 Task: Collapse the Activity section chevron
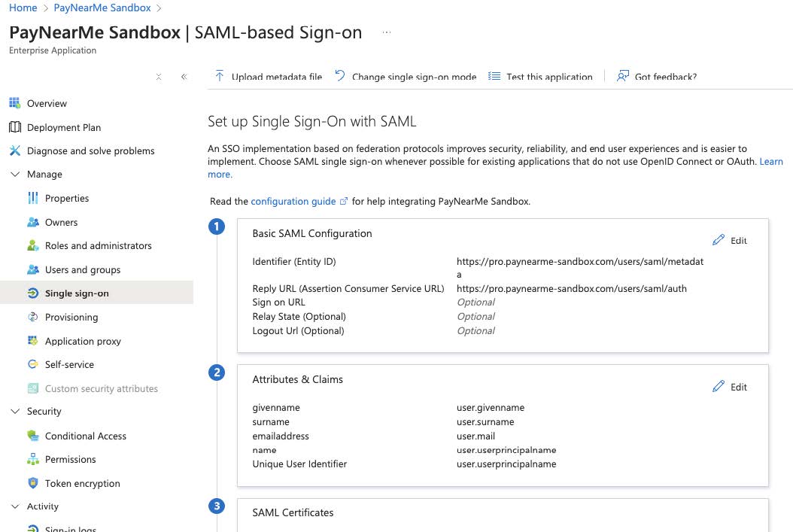15,506
